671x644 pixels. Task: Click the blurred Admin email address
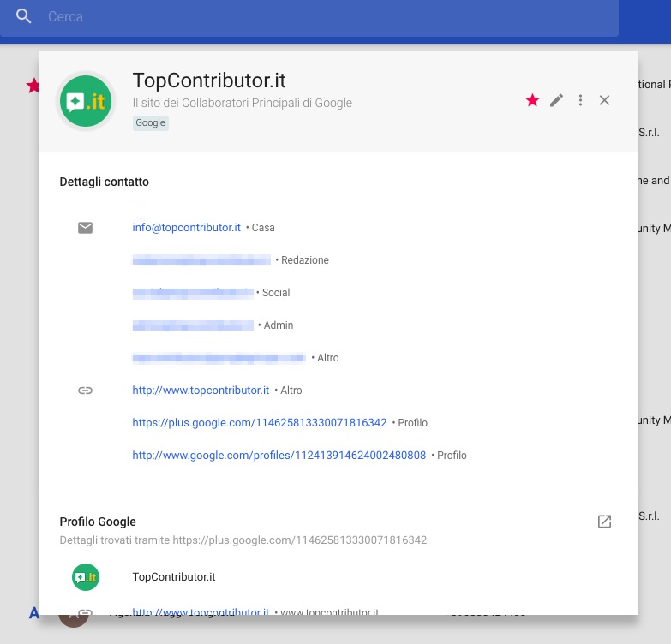click(x=193, y=325)
